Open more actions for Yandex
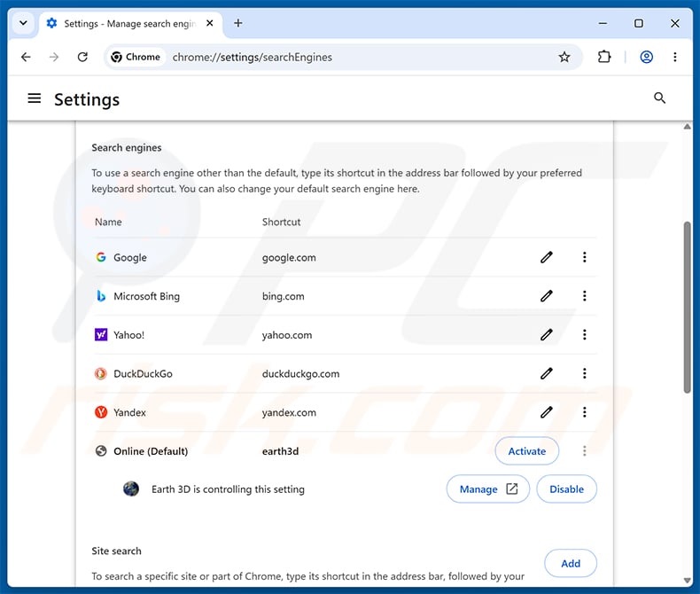The image size is (700, 594). pyautogui.click(x=585, y=412)
